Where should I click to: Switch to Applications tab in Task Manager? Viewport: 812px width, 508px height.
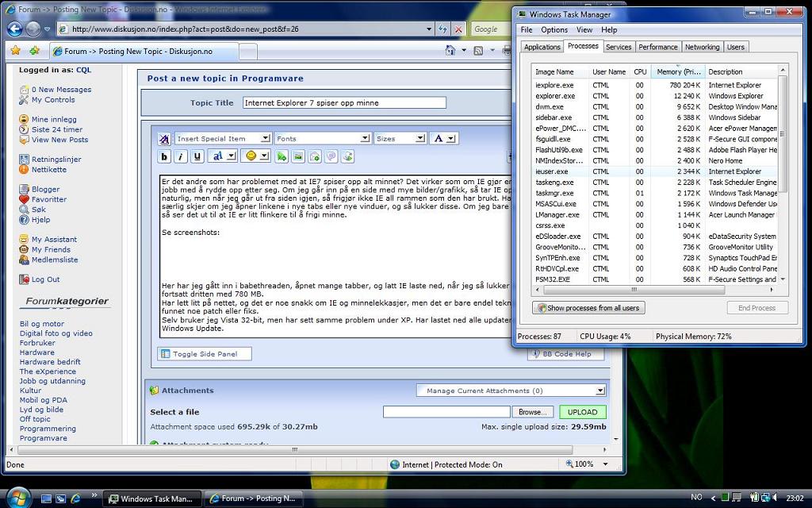[542, 47]
